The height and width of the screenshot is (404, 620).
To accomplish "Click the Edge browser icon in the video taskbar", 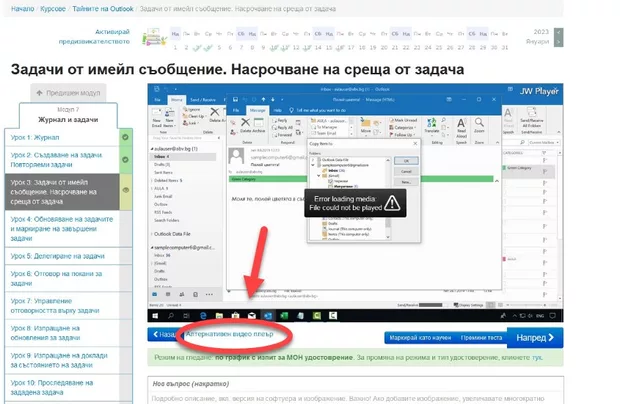I will pos(203,315).
